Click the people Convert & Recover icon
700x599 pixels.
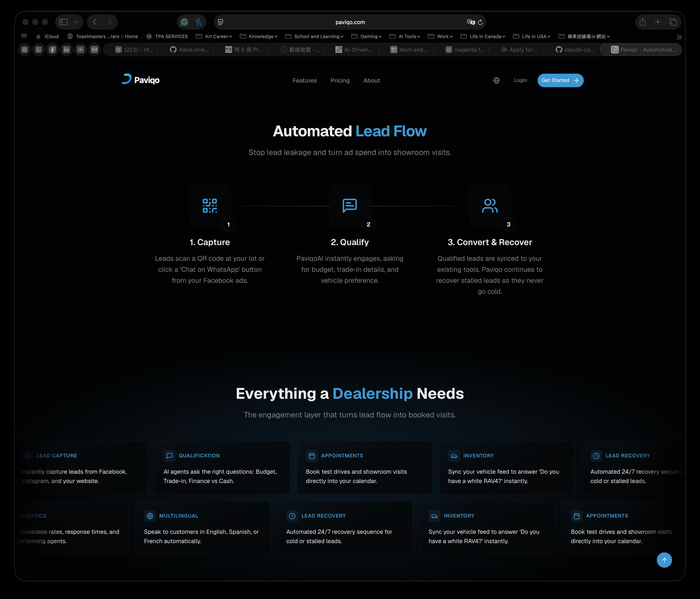coord(490,206)
